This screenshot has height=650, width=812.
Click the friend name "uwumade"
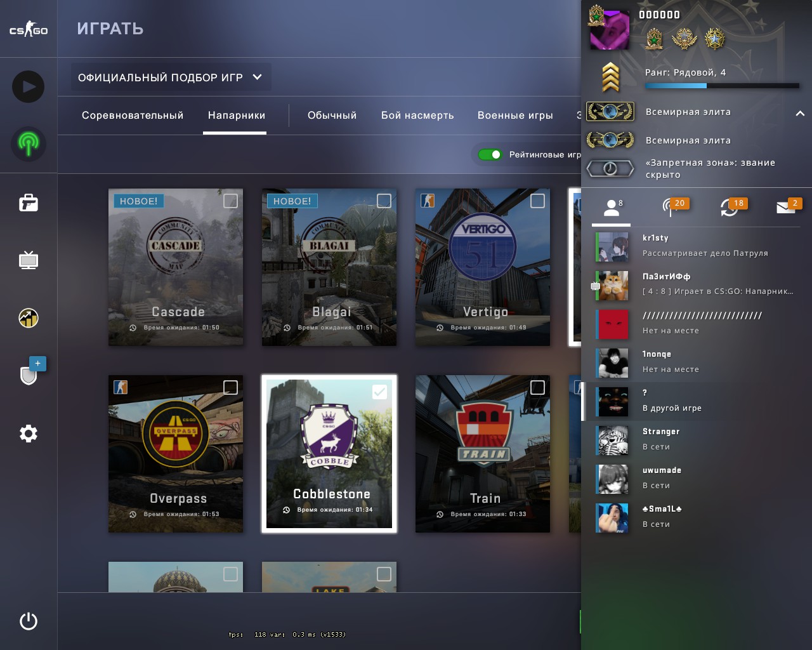[x=662, y=470]
